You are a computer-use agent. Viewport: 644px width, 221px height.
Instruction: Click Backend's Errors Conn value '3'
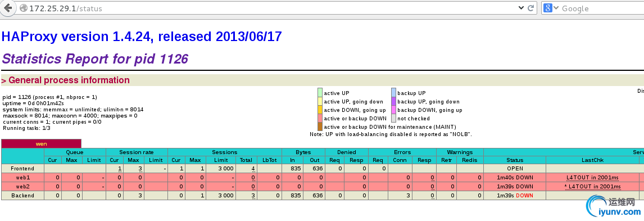[408, 196]
